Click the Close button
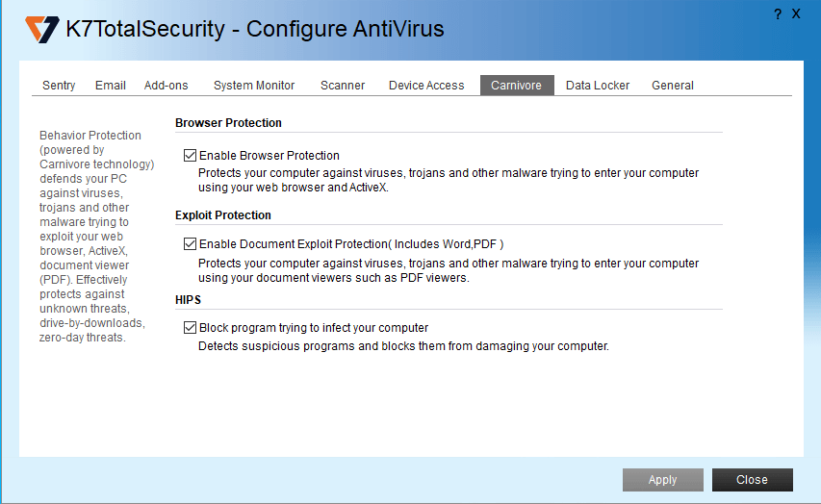The width and height of the screenshot is (821, 504). pyautogui.click(x=752, y=480)
